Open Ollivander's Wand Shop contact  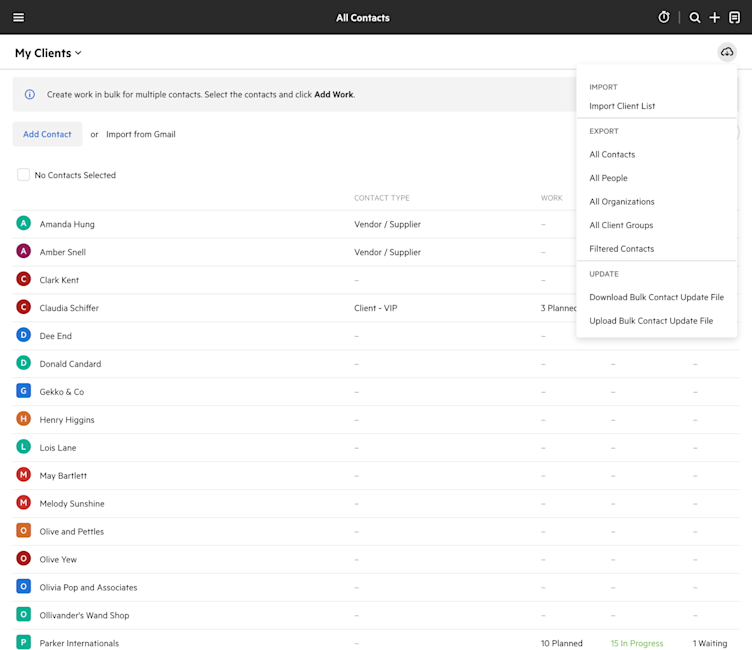click(84, 615)
